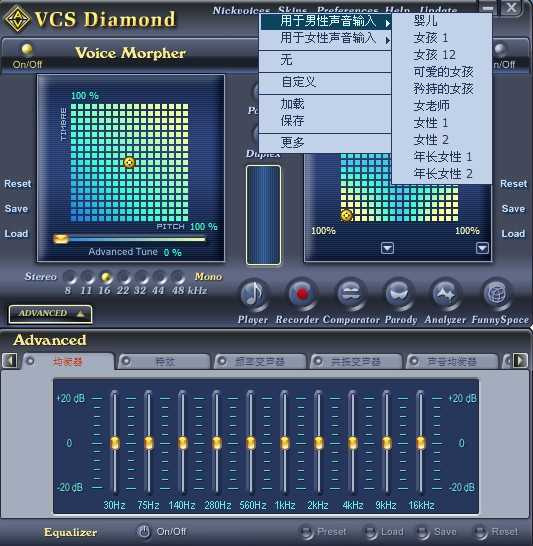
Task: Expand 用于女性声音输入 submenu arrow
Action: pos(387,40)
